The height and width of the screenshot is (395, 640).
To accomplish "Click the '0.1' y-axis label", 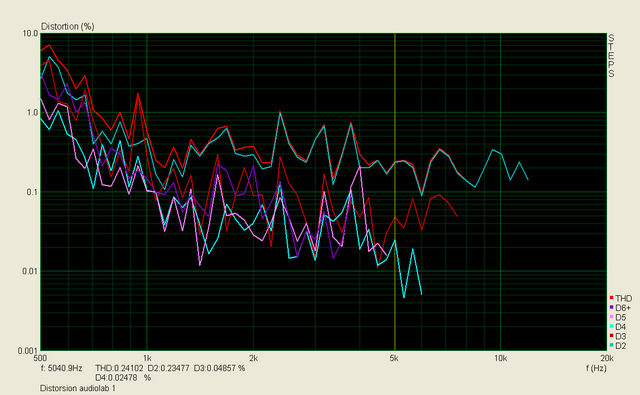I will point(33,192).
